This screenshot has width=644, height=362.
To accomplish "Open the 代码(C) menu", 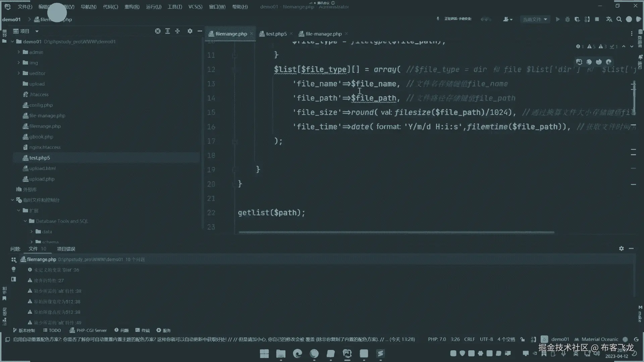I will 110,7.
